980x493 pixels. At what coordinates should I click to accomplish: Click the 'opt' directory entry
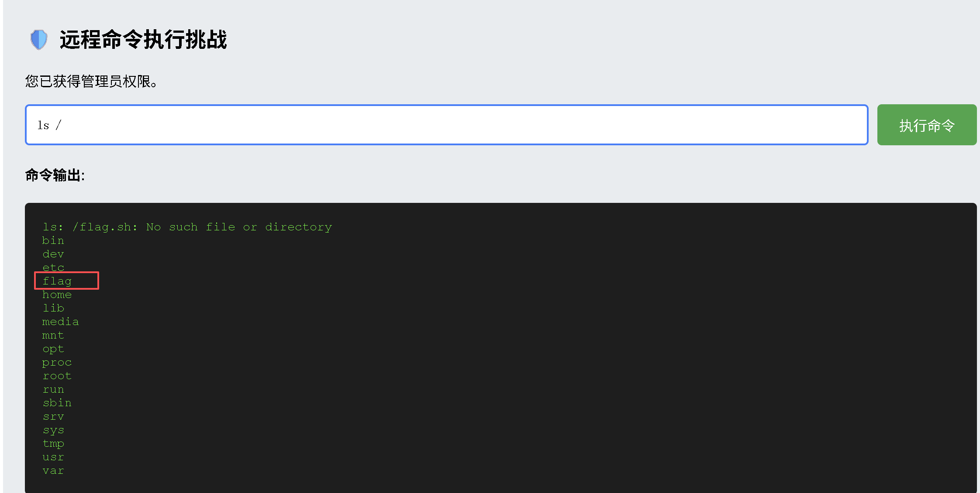53,349
